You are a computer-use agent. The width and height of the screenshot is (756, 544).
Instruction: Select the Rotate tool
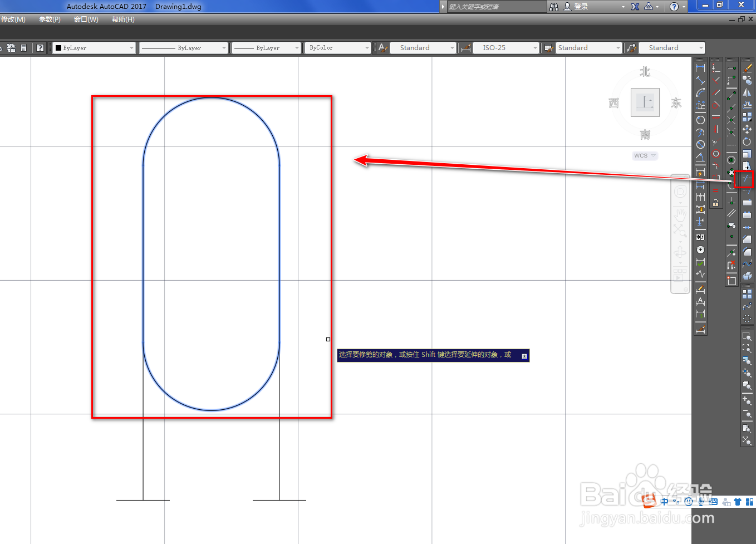pos(747,141)
